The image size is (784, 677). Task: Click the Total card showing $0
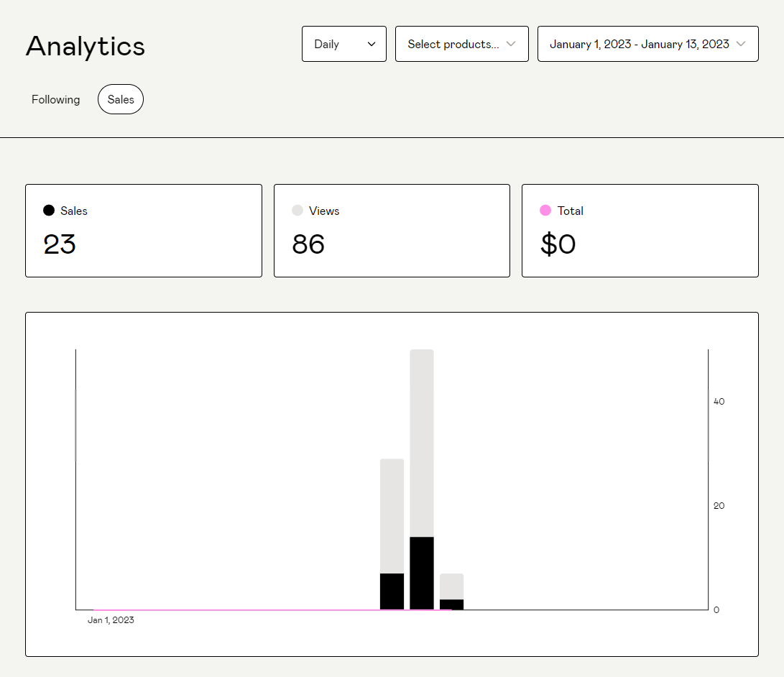(x=640, y=230)
